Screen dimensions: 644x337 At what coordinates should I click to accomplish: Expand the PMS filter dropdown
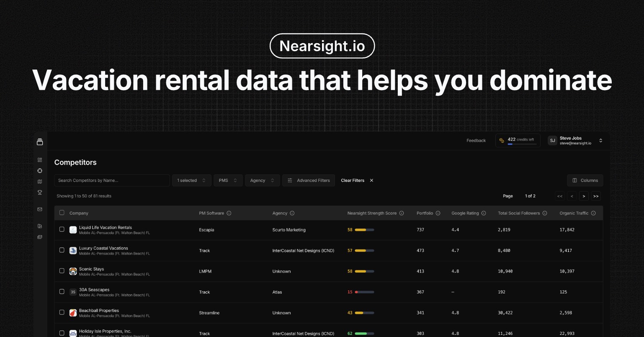[x=228, y=181]
